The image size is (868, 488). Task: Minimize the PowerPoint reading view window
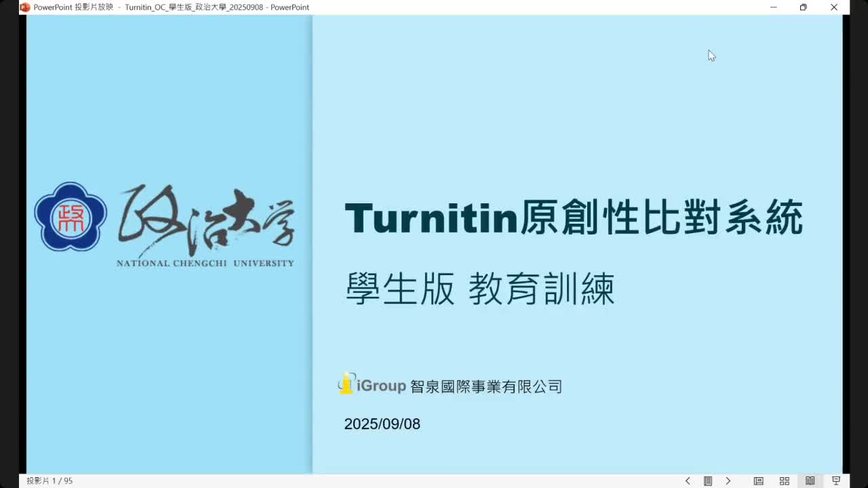point(773,7)
